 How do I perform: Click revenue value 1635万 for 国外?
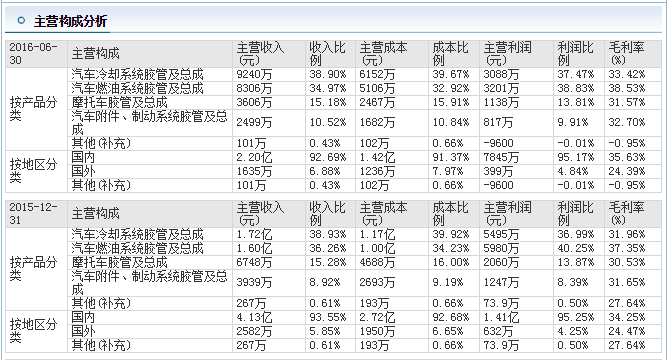point(254,171)
